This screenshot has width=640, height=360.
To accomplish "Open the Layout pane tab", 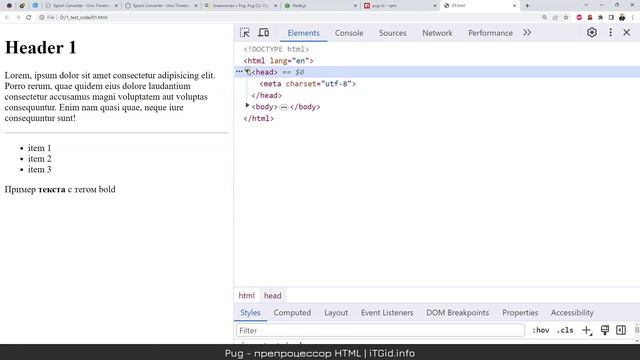I will coord(336,313).
